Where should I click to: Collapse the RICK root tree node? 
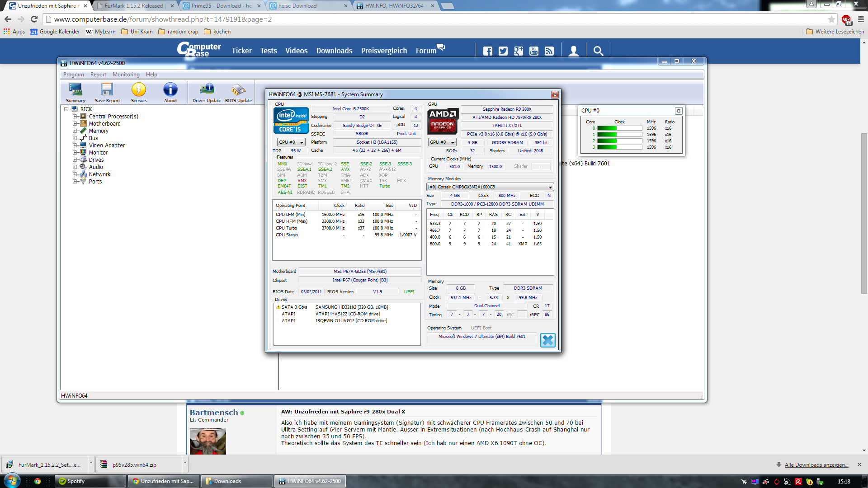pos(66,109)
